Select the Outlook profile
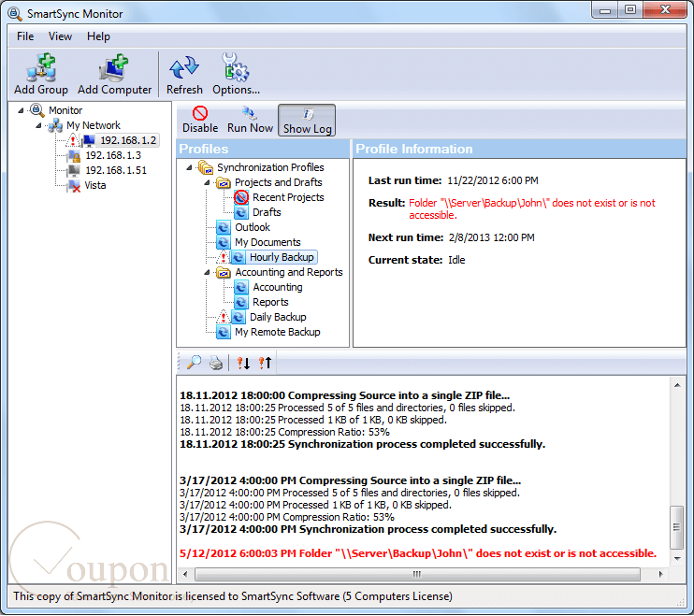The width and height of the screenshot is (694, 616). tap(253, 227)
